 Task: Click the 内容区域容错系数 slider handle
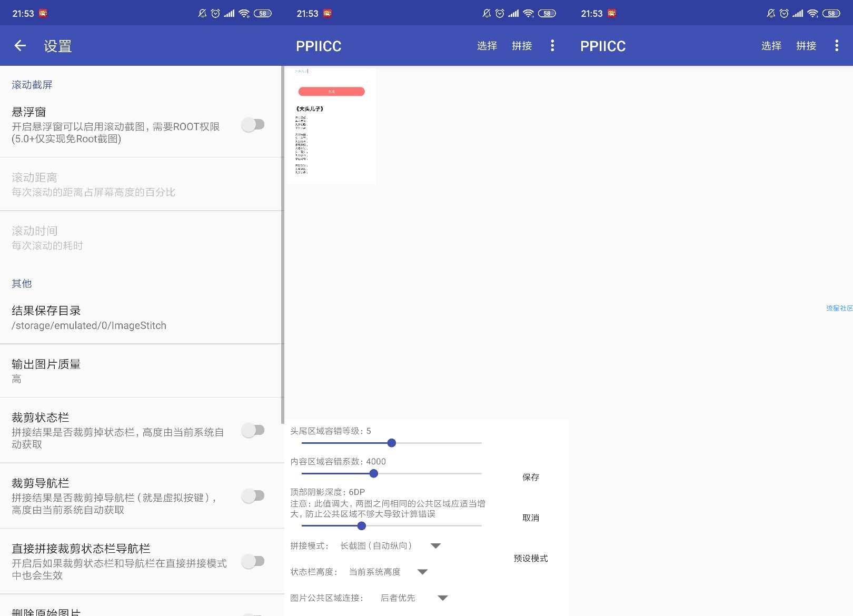373,473
